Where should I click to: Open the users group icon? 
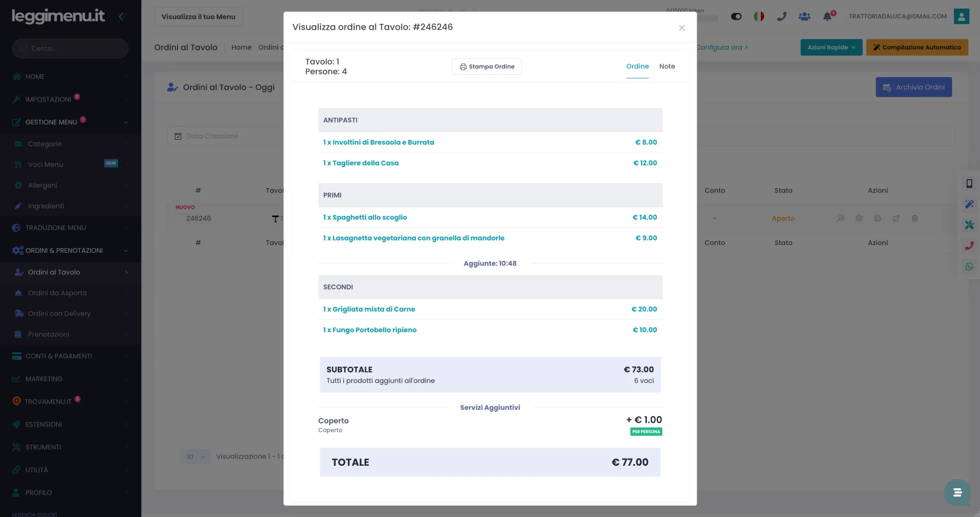coord(804,16)
